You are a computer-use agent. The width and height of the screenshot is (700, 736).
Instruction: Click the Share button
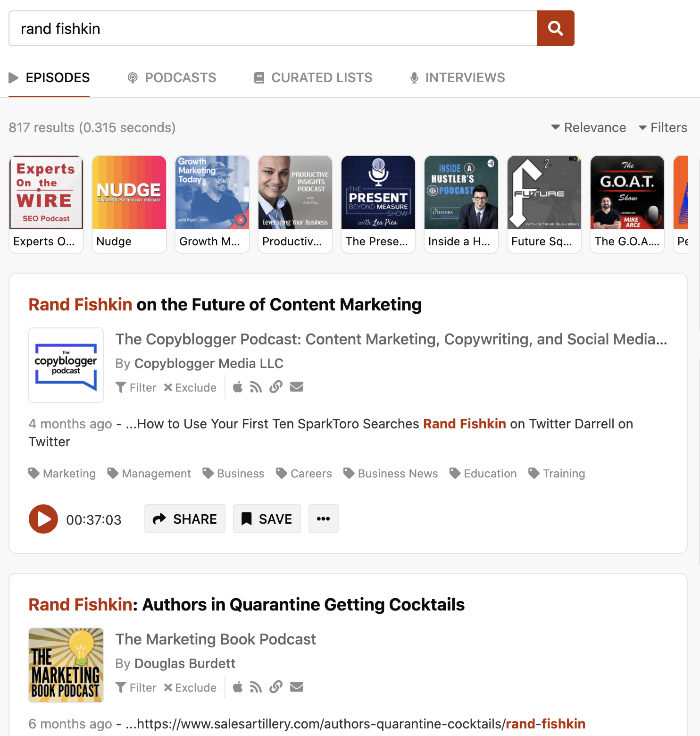point(185,519)
